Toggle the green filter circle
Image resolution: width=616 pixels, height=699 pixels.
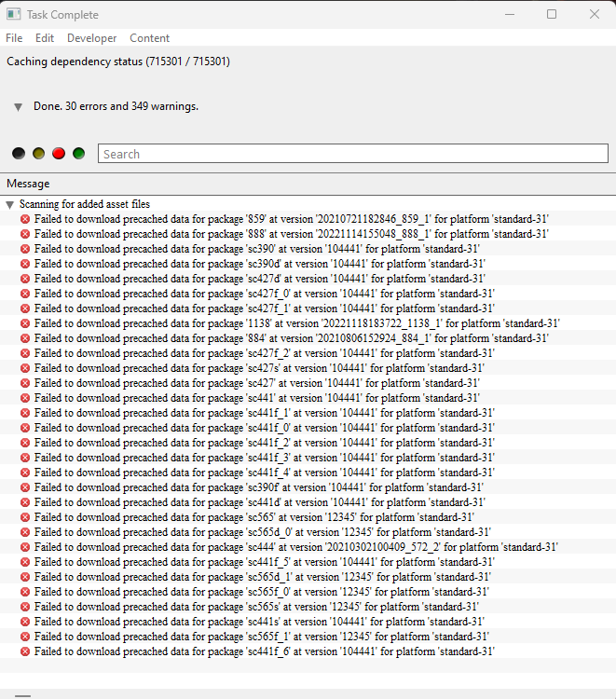(x=79, y=154)
